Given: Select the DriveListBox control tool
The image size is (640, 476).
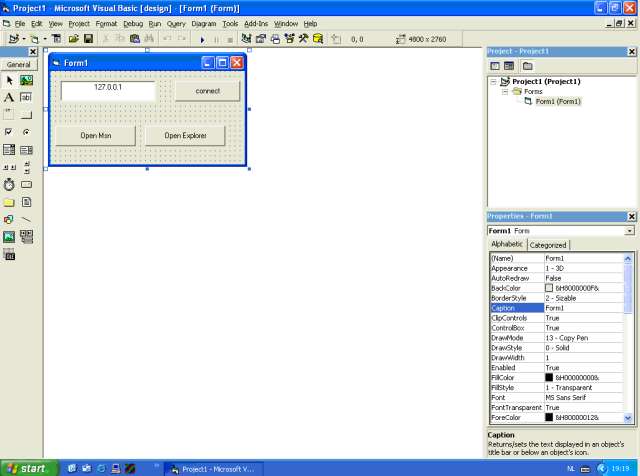Looking at the screenshot, I should click(27, 185).
